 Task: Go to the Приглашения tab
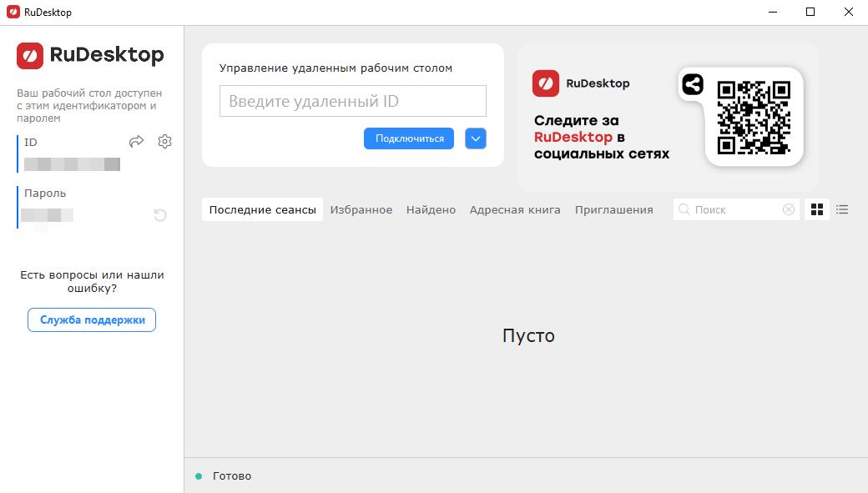tap(613, 210)
